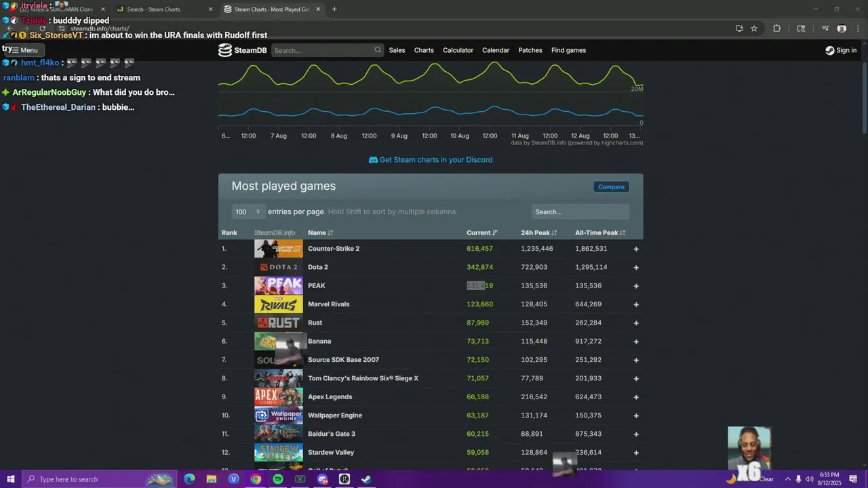Open the Wallpaper Engine game link
The height and width of the screenshot is (488, 868).
[x=335, y=415]
